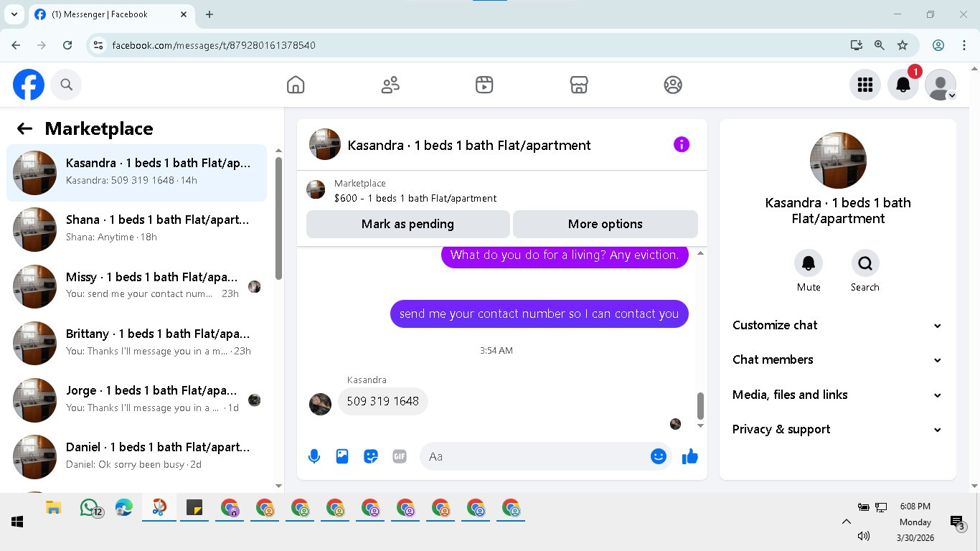The height and width of the screenshot is (551, 980).
Task: Expand Privacy & support section
Action: tap(837, 429)
